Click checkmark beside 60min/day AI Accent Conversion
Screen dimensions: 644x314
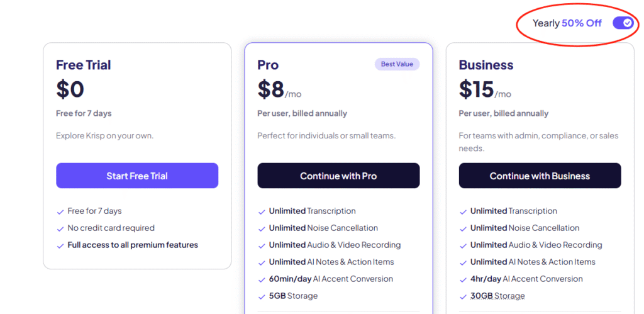click(262, 279)
